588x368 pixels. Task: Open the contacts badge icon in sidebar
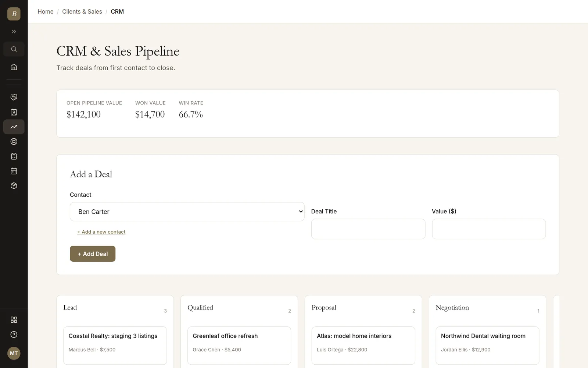pyautogui.click(x=14, y=112)
